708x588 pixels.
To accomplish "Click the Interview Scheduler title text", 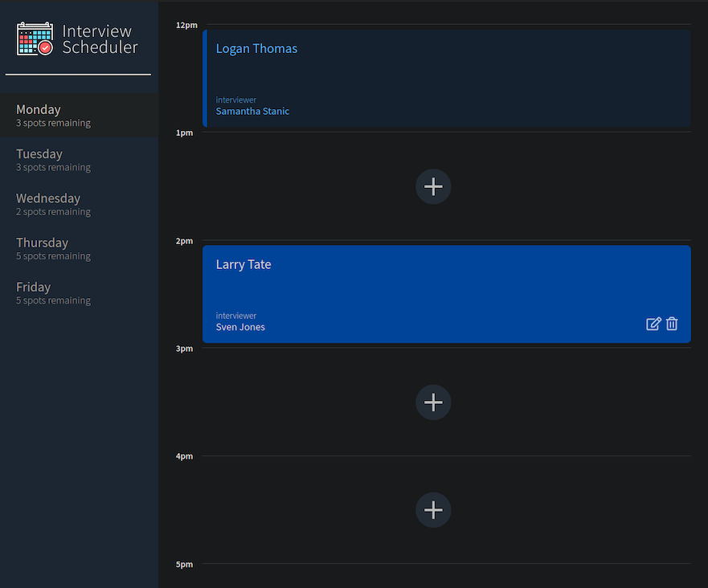I will (100, 39).
